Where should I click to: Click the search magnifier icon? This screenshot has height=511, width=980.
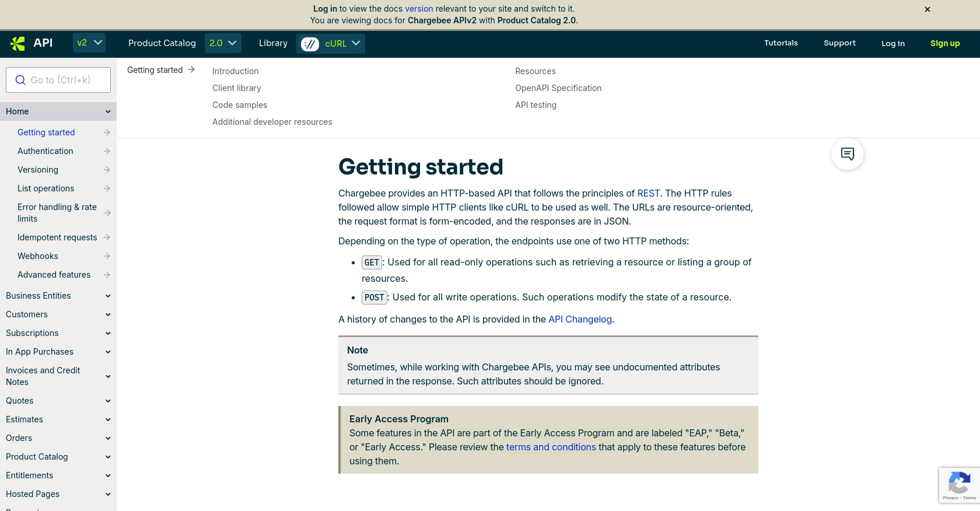click(x=20, y=80)
